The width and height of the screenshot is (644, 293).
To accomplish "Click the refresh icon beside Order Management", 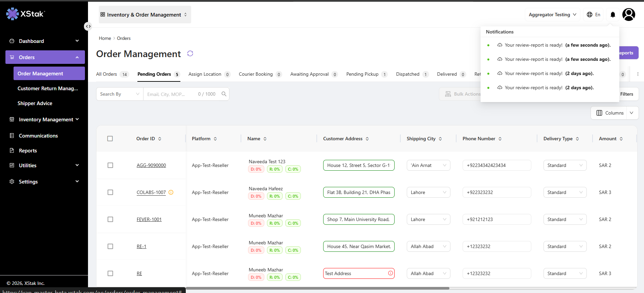I will point(190,53).
